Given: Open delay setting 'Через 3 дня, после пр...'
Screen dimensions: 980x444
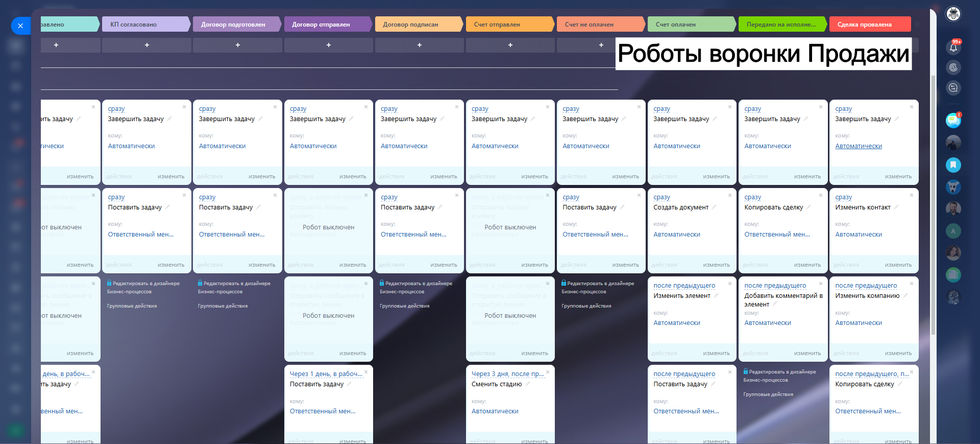Looking at the screenshot, I should click(x=508, y=374).
